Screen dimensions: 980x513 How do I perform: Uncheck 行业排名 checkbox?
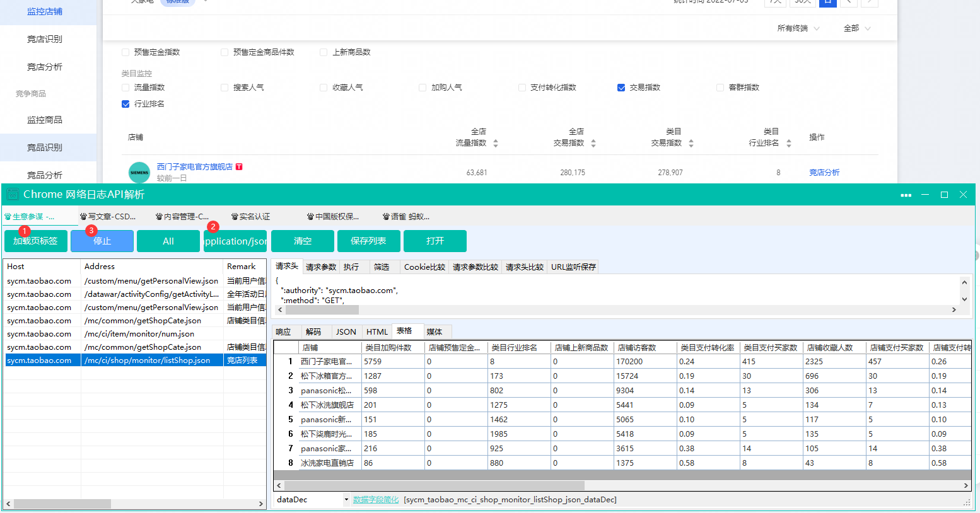click(125, 104)
